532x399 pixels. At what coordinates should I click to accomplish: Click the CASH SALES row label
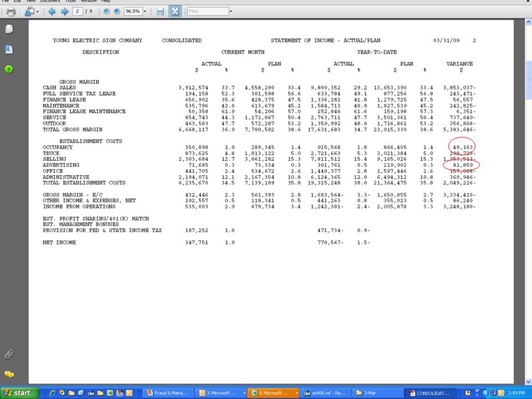(59, 88)
